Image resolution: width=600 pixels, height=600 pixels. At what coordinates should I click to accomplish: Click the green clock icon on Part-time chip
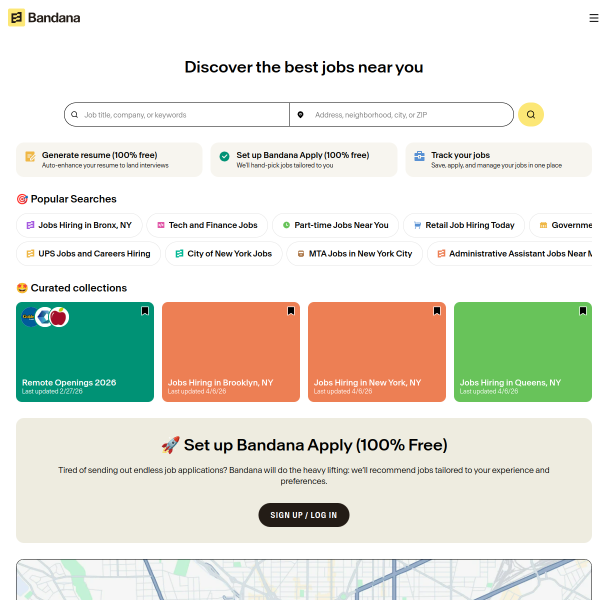286,225
